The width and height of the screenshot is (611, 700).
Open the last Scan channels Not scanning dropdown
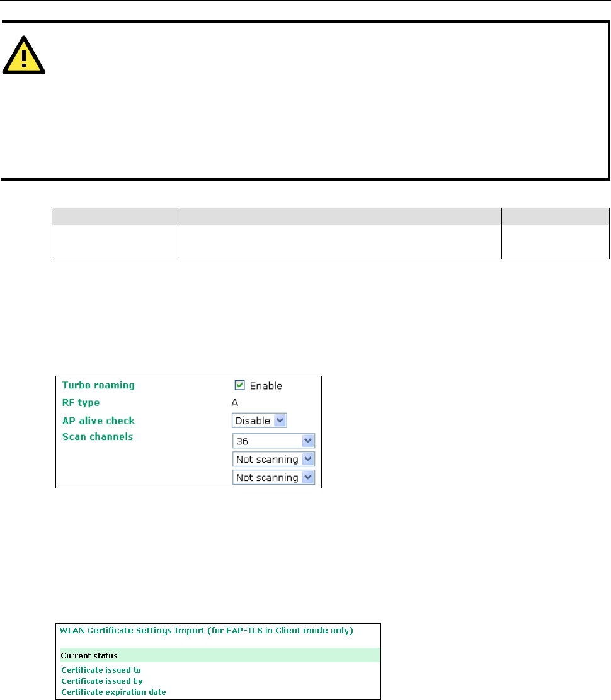click(273, 478)
